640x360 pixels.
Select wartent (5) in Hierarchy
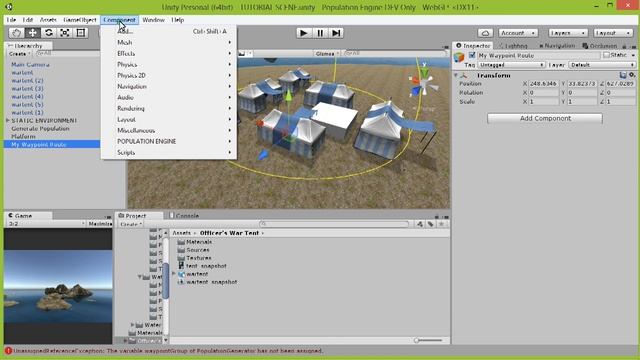coord(27,104)
